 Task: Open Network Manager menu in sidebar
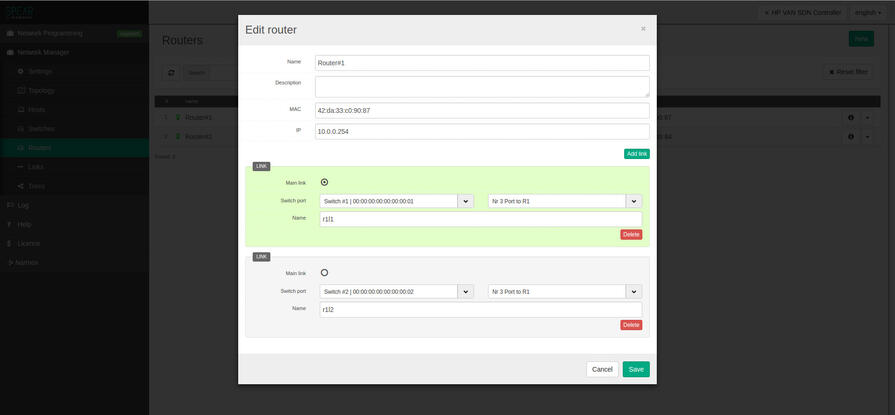pyautogui.click(x=42, y=52)
